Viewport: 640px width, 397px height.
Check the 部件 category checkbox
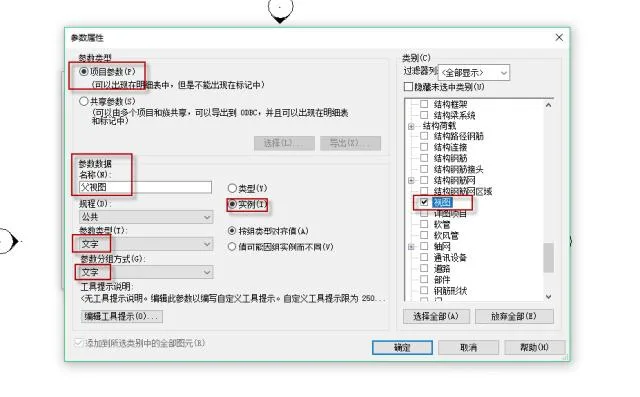pyautogui.click(x=424, y=279)
